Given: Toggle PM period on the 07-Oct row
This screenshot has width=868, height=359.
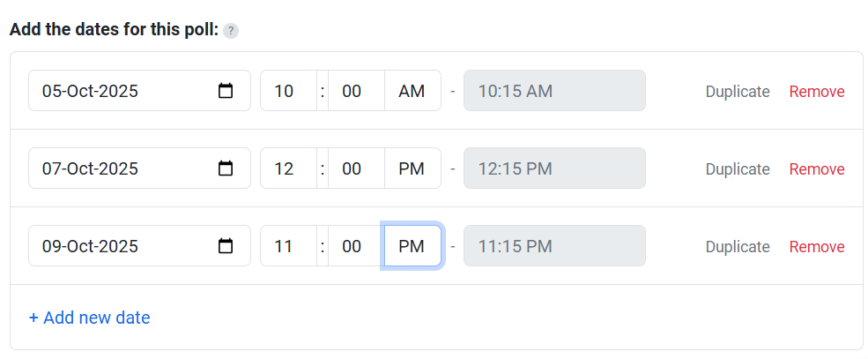Looking at the screenshot, I should [x=412, y=168].
